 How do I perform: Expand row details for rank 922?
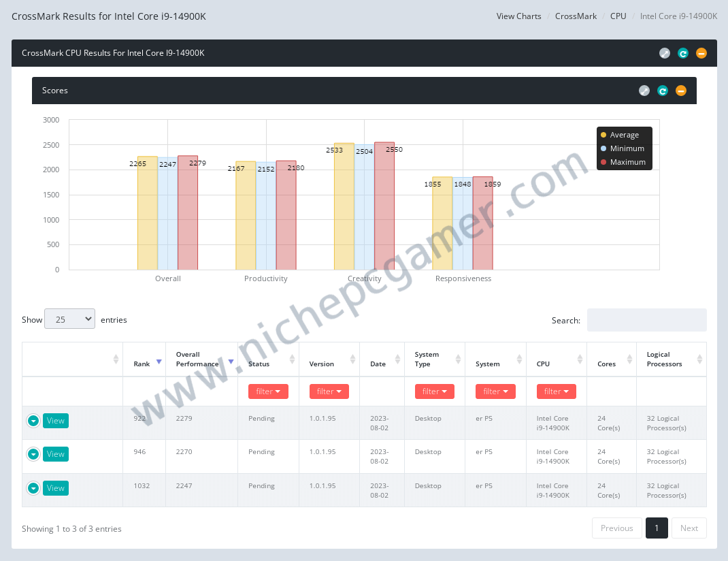tap(33, 421)
